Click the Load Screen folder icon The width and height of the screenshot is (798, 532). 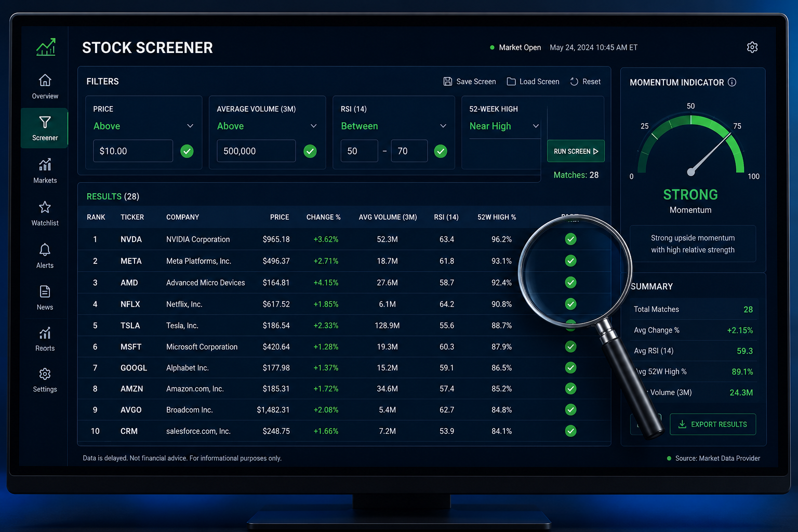(x=511, y=82)
